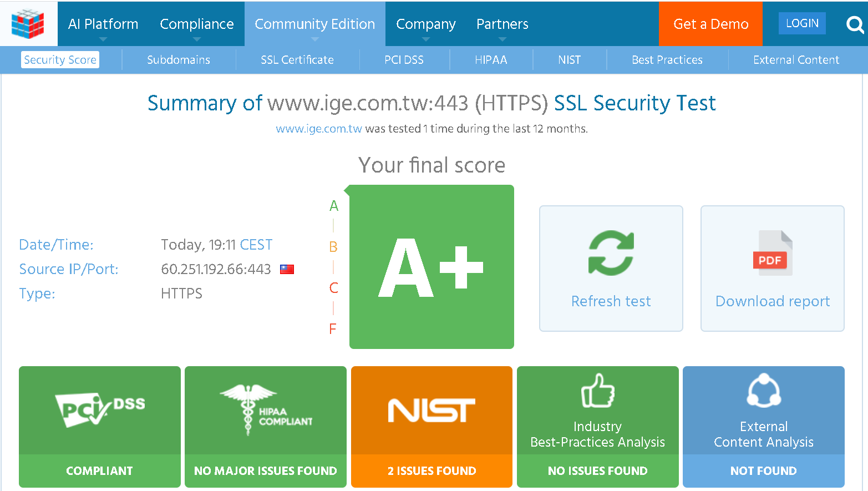Open the search magnifier icon
Screen dimensions: 868x491
855,24
